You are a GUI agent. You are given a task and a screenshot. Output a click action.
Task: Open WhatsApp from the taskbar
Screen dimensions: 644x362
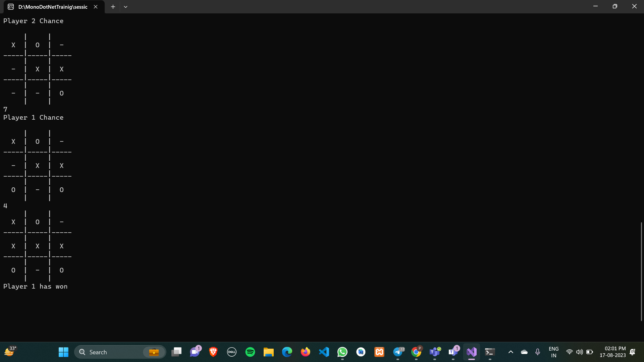coord(342,352)
